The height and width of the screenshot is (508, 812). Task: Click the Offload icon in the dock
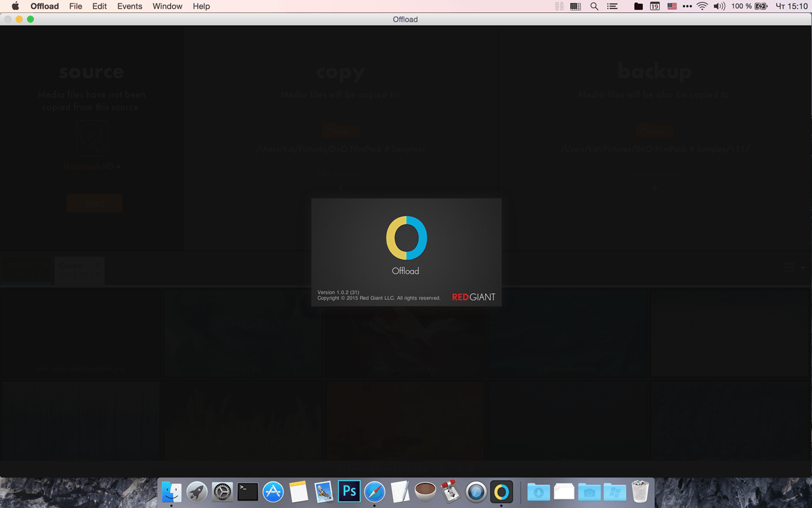[x=501, y=491]
